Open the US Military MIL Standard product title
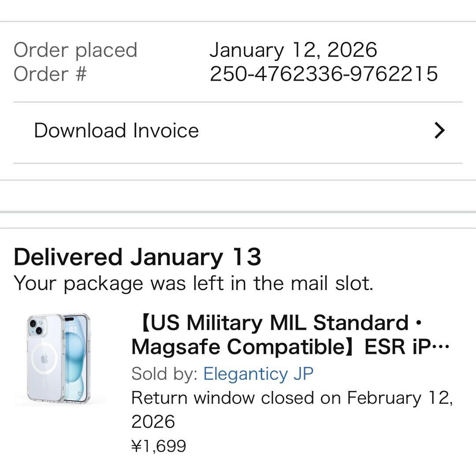The width and height of the screenshot is (476, 476). 282,323
